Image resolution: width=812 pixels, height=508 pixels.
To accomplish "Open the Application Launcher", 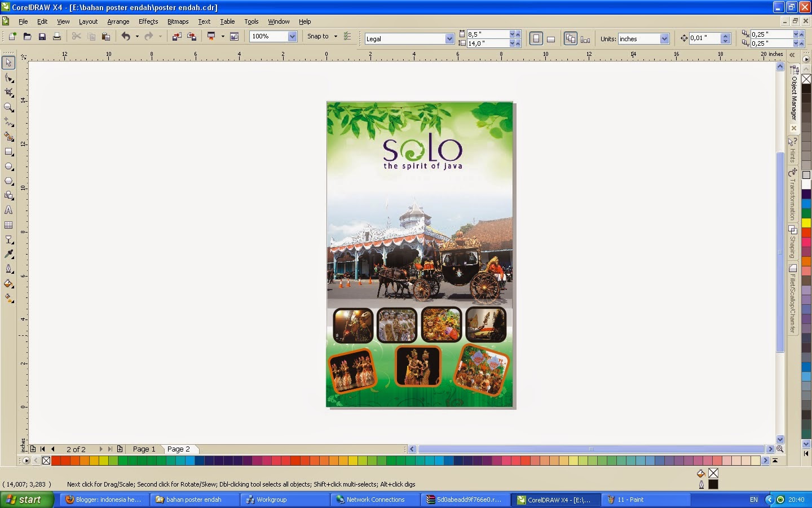I will tap(211, 36).
